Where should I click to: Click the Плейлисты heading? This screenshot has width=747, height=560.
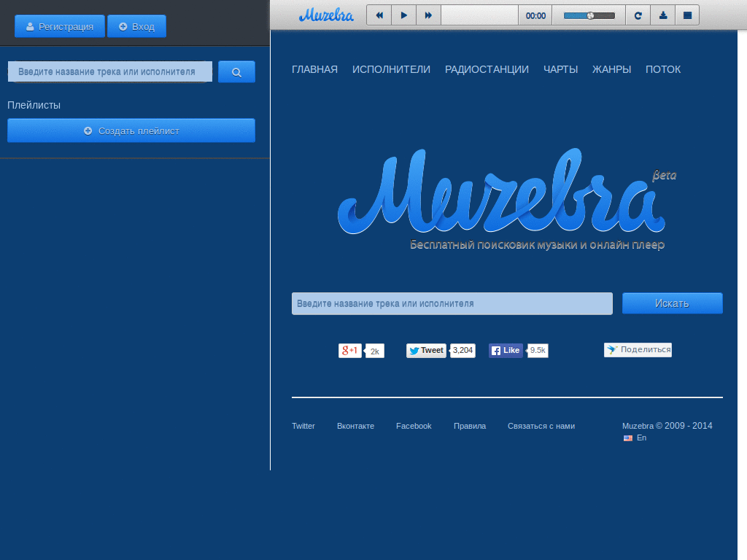pyautogui.click(x=34, y=105)
